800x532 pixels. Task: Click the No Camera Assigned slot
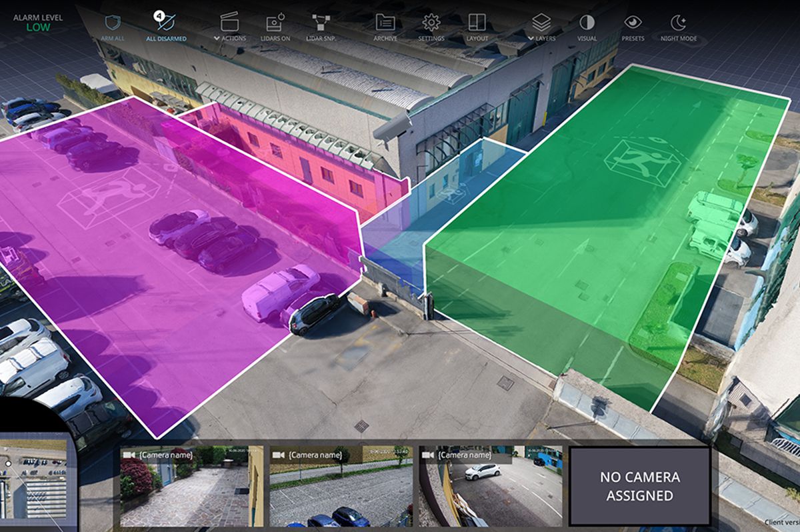pos(639,486)
